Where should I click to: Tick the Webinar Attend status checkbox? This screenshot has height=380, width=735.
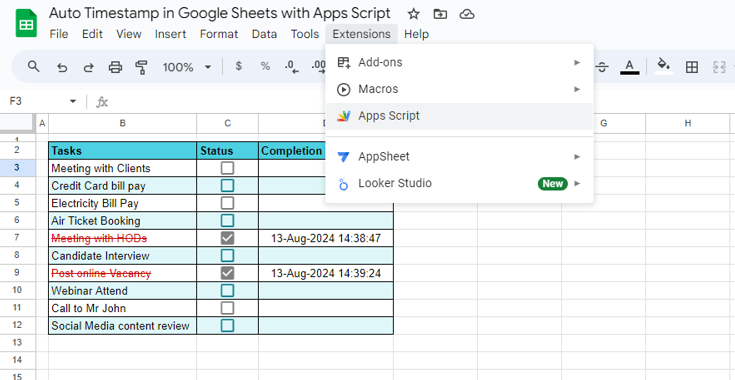point(227,291)
